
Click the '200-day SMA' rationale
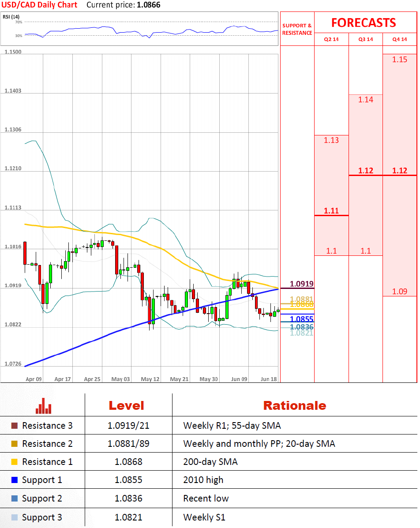click(210, 462)
